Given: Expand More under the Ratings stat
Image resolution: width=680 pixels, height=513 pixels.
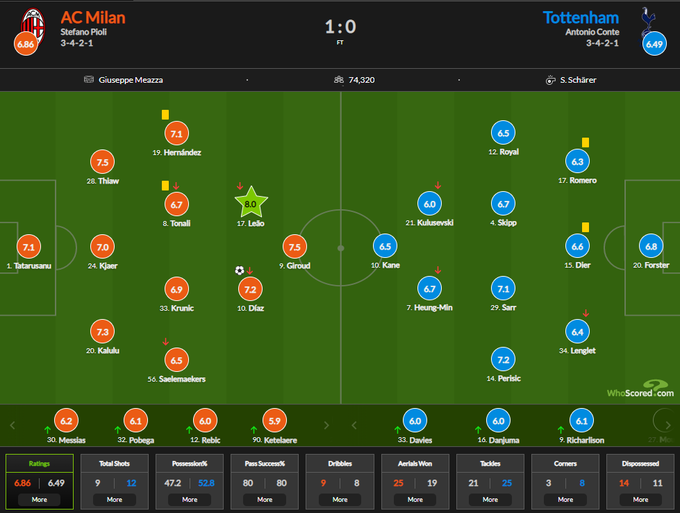Looking at the screenshot, I should tap(40, 498).
